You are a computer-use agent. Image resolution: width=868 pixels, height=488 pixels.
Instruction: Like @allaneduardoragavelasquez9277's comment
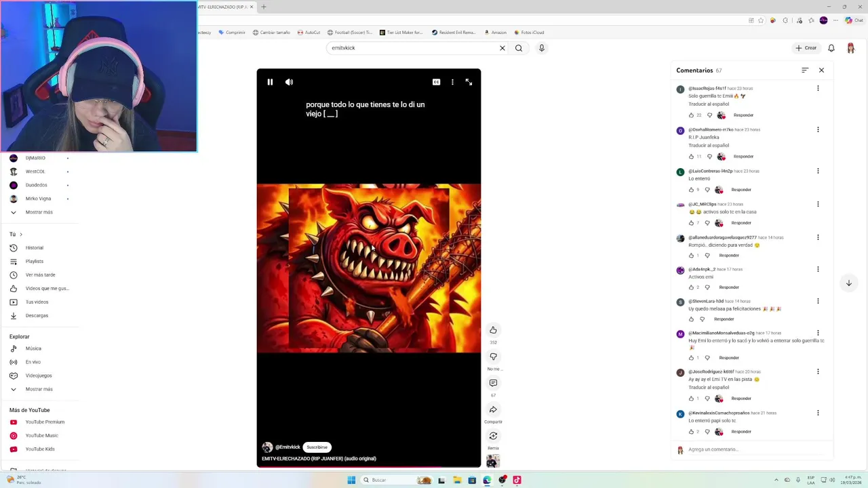pos(691,256)
